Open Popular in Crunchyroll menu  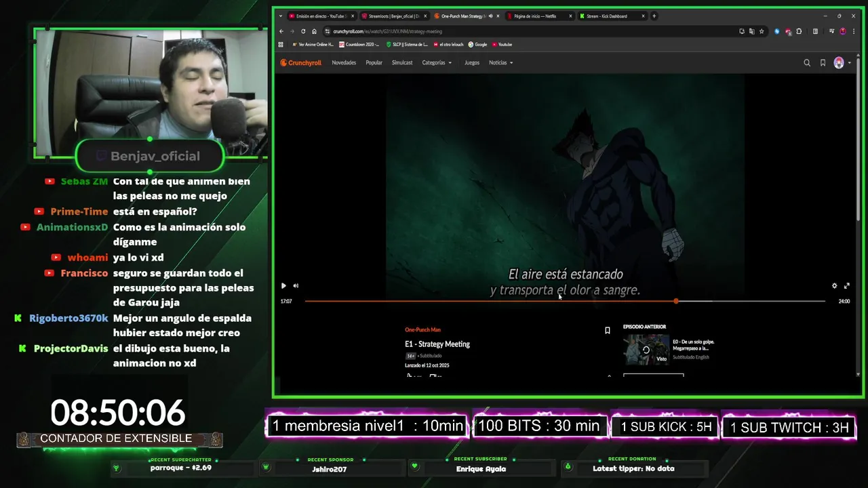pyautogui.click(x=374, y=63)
